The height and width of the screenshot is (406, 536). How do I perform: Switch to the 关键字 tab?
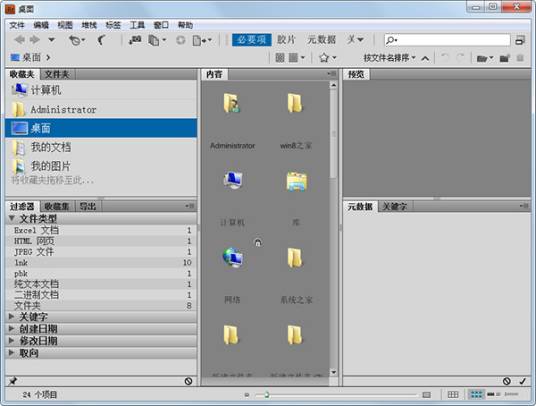click(394, 206)
